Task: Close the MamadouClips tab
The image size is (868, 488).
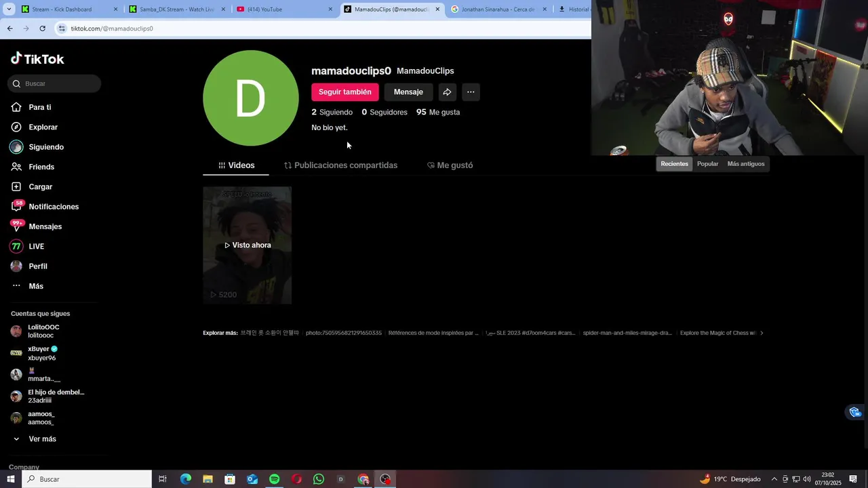Action: tap(437, 9)
